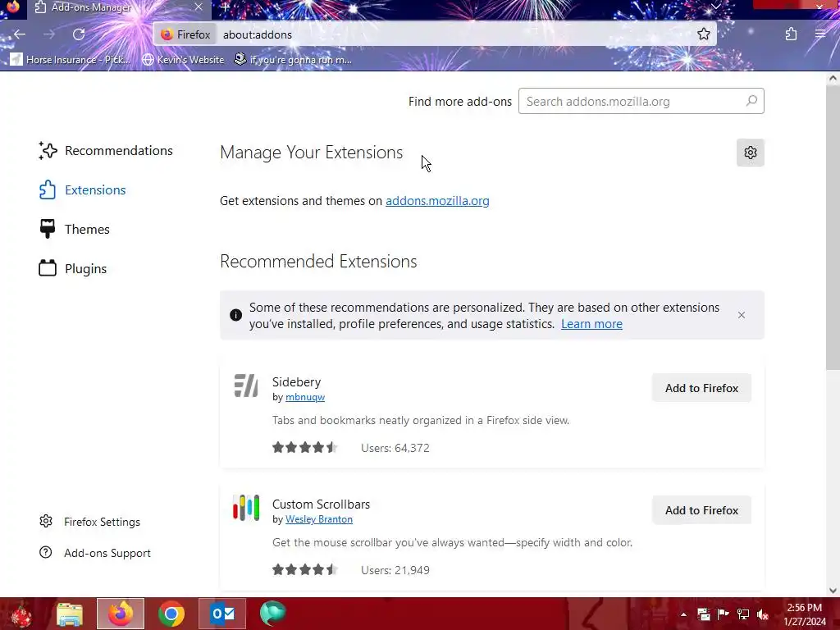Open the Extensions toolbar puzzle icon
The image size is (840, 630).
point(791,34)
